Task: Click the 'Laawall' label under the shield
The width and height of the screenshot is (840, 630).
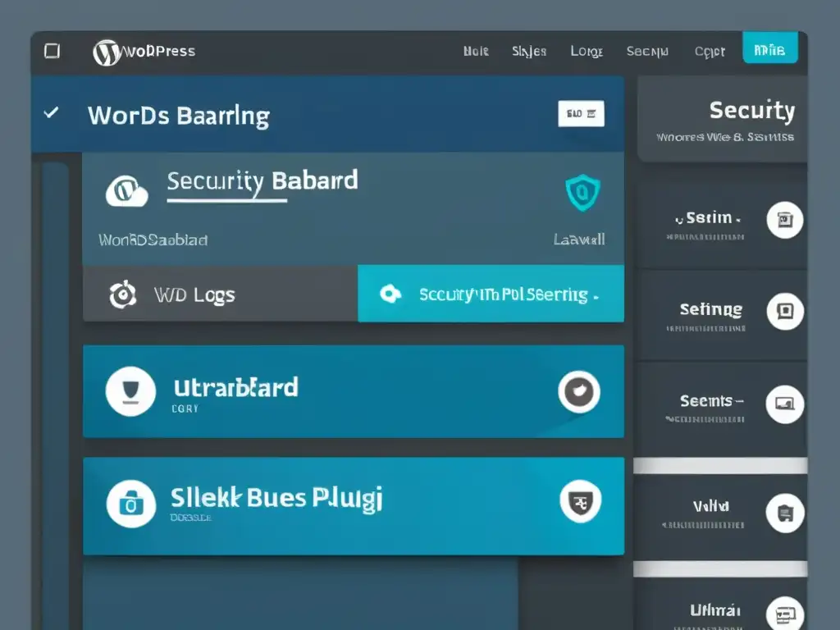Action: (579, 239)
